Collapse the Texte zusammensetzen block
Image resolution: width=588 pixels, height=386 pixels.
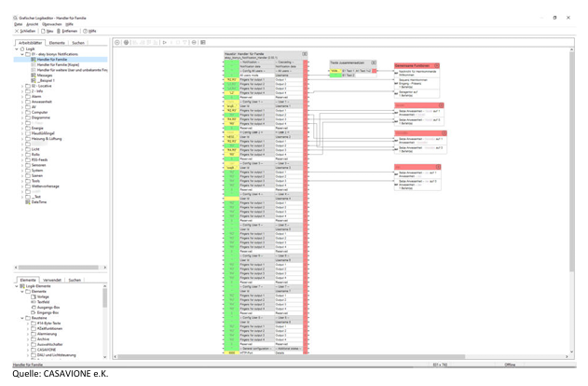pos(374,62)
